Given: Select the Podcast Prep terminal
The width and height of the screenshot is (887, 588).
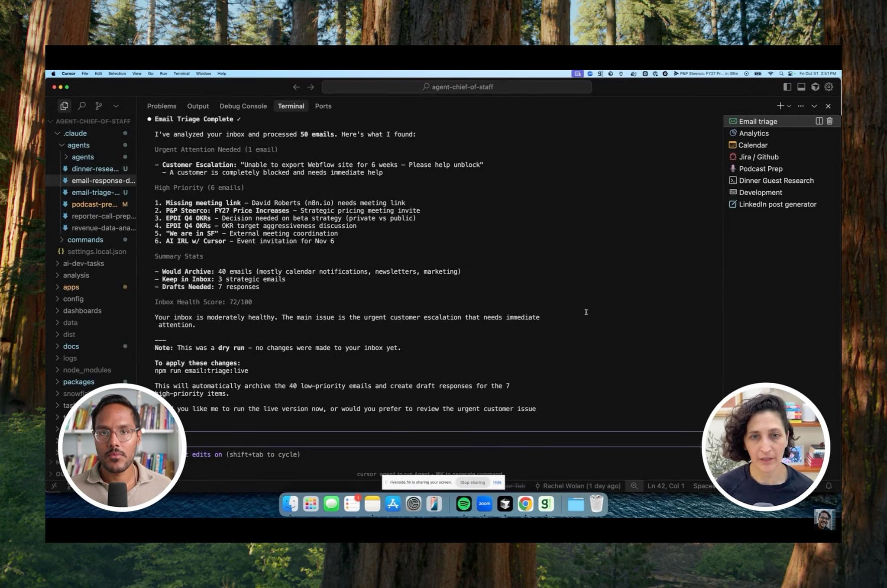Looking at the screenshot, I should pyautogui.click(x=761, y=169).
